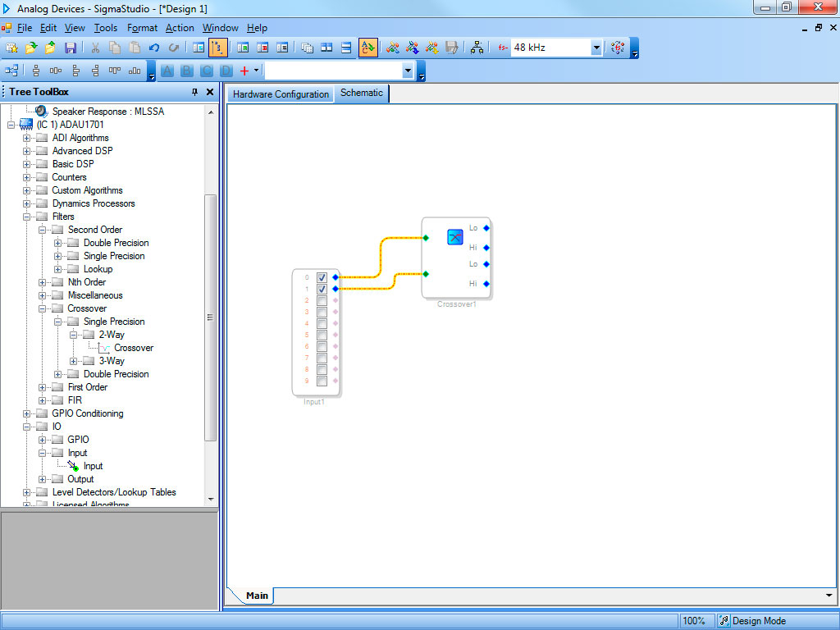Select the Crossover item under 2-Way

(133, 348)
